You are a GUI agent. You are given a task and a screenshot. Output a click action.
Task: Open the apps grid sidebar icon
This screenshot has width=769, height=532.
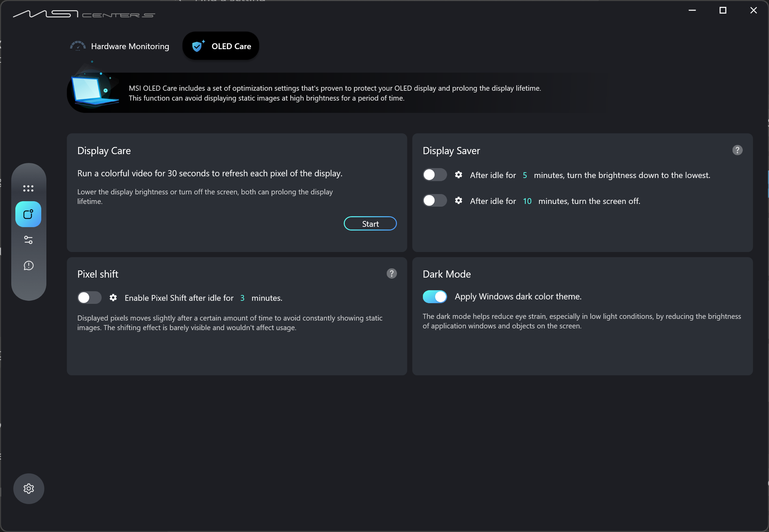(28, 188)
